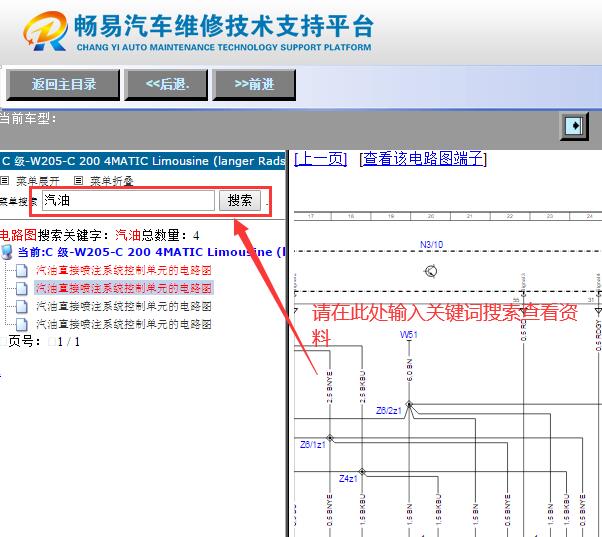This screenshot has height=537, width=602.
Task: Click the menu search input field
Action: [x=128, y=200]
